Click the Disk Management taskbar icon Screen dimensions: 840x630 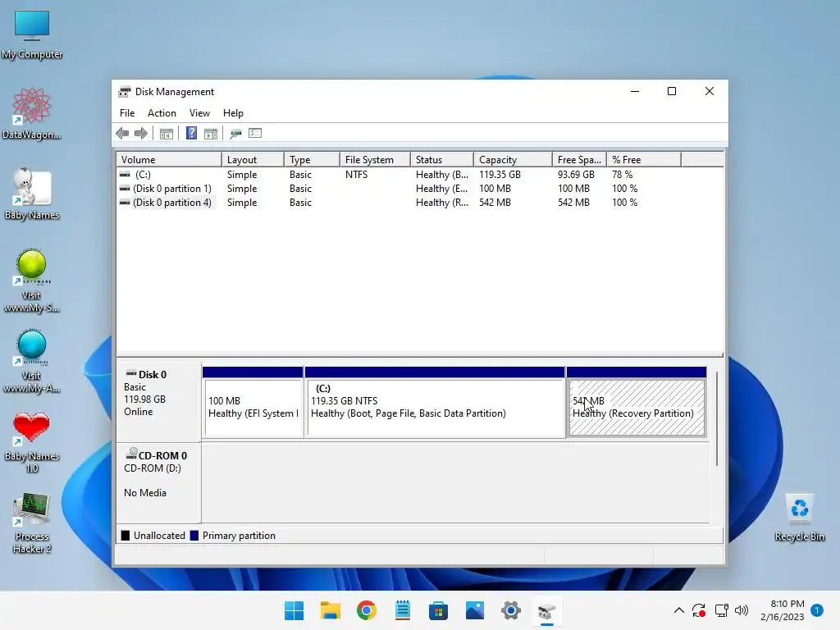tap(546, 610)
